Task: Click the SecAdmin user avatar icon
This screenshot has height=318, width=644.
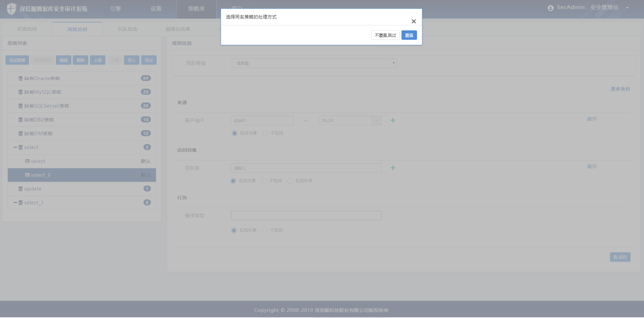Action: coord(550,8)
